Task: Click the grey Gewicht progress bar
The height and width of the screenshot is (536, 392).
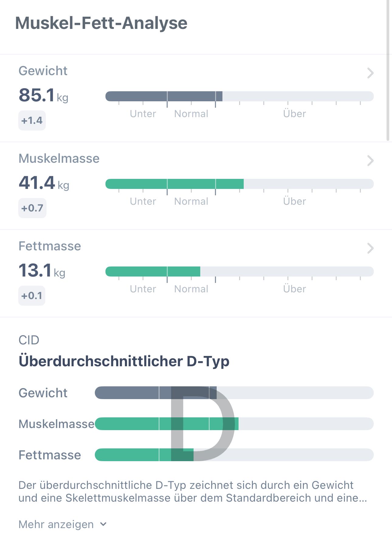Action: (x=239, y=96)
